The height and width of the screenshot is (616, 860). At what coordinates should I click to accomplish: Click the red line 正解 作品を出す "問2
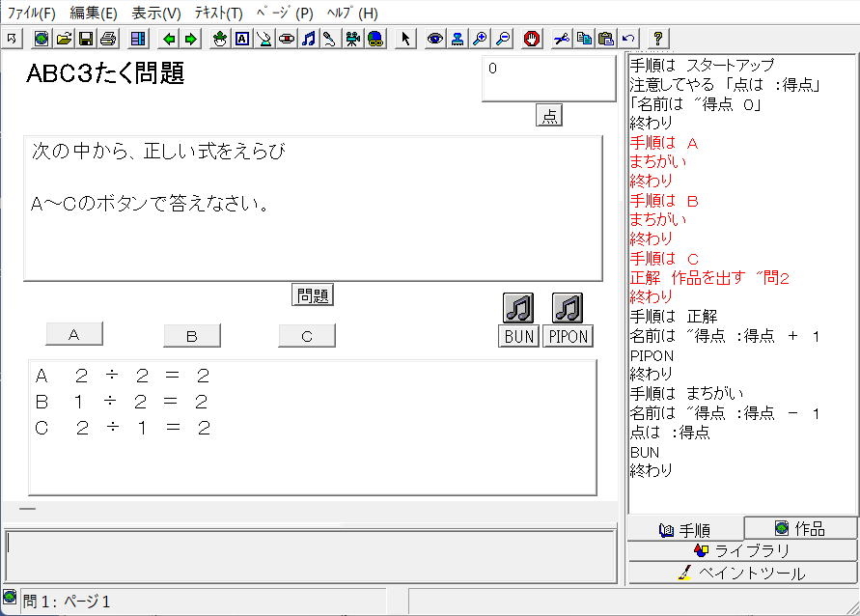[x=709, y=277]
